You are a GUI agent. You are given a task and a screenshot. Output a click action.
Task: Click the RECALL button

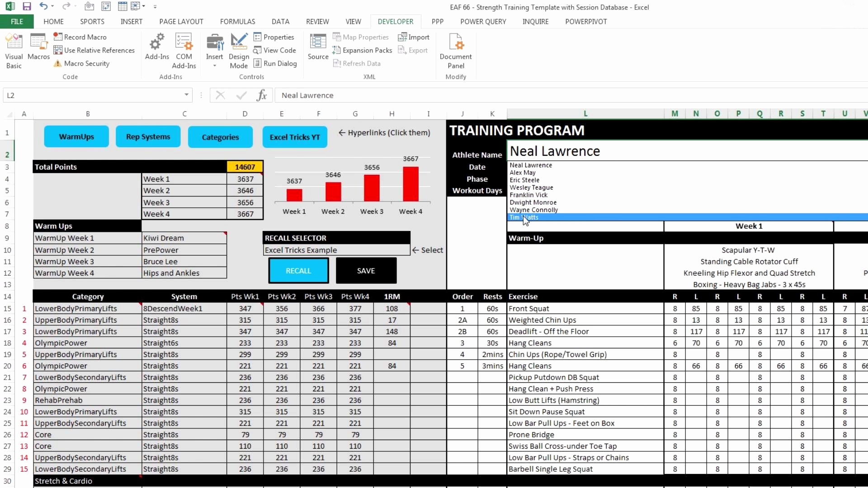pos(297,270)
